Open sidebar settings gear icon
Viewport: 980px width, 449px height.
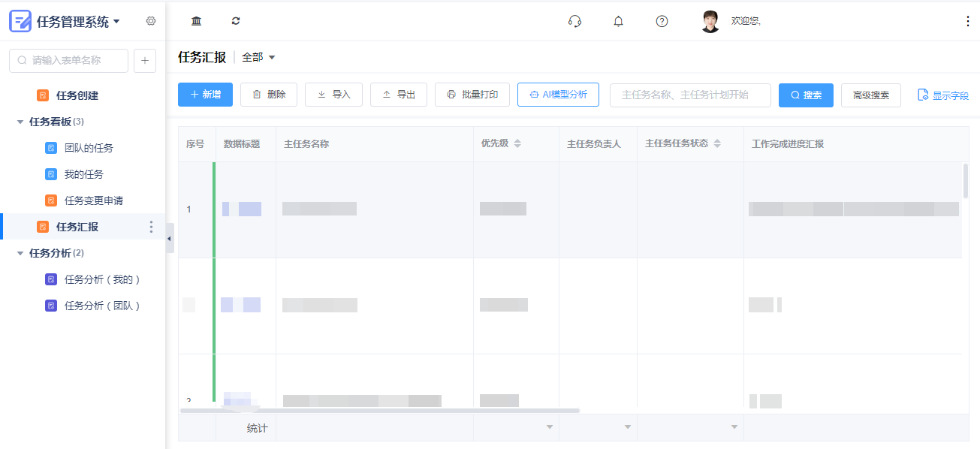pos(151,21)
